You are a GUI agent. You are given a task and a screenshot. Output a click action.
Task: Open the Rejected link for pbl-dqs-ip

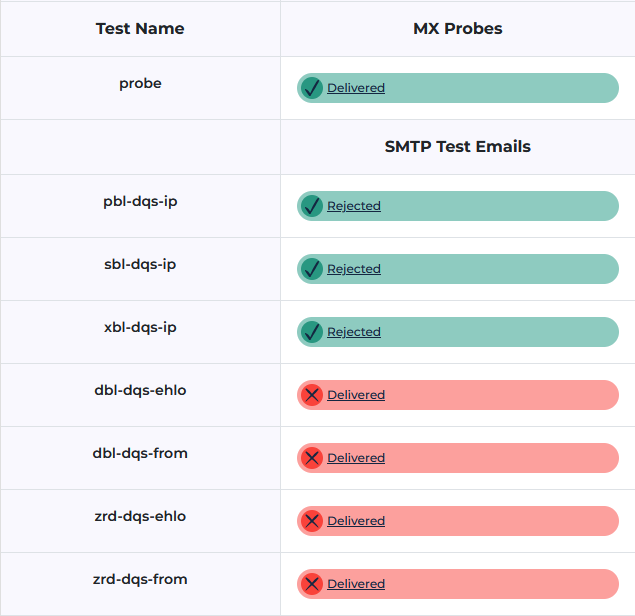(x=354, y=206)
